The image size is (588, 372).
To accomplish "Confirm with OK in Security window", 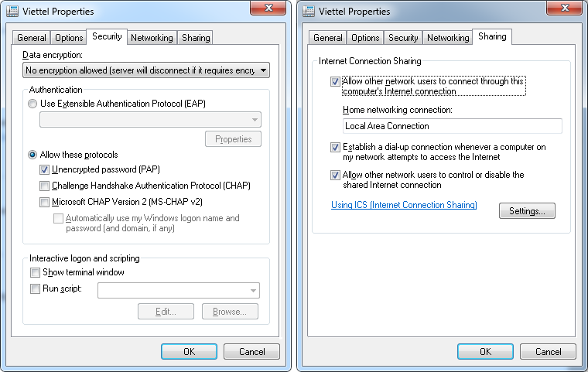I will [189, 352].
